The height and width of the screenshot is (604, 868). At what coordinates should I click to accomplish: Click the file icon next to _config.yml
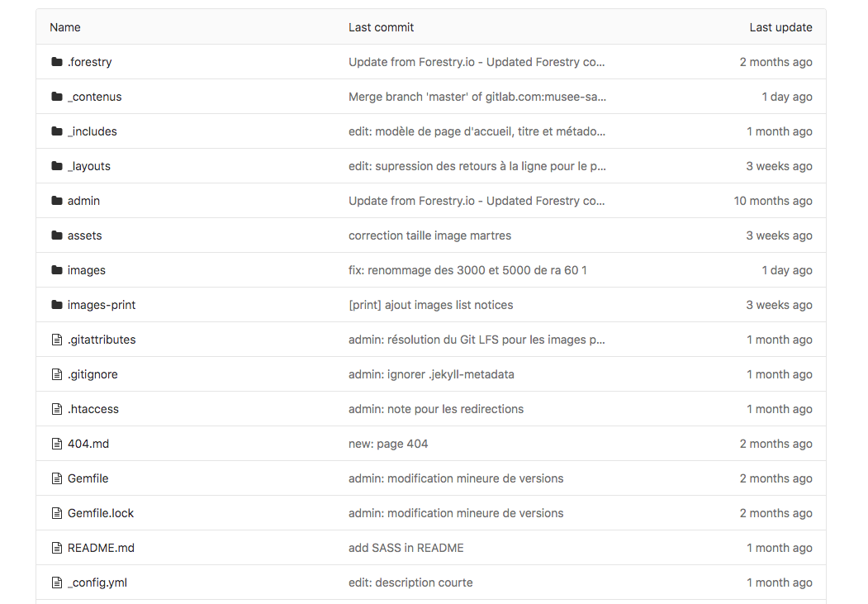coord(57,583)
